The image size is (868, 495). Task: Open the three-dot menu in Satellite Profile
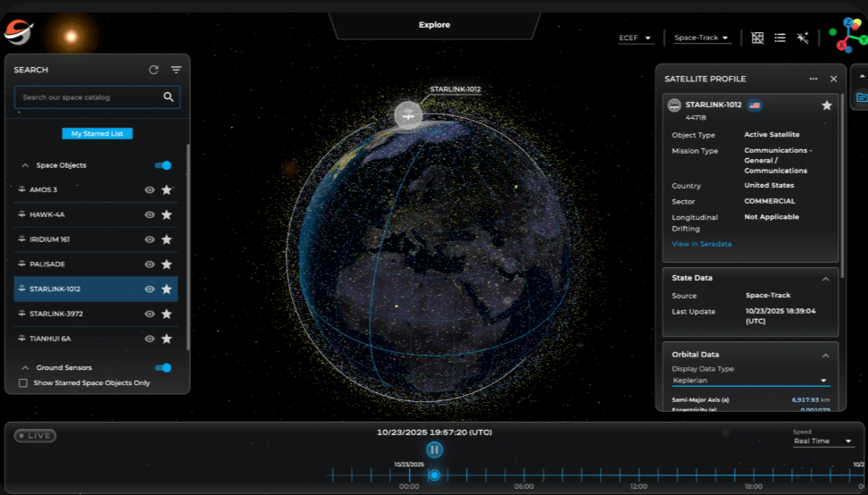pos(814,79)
